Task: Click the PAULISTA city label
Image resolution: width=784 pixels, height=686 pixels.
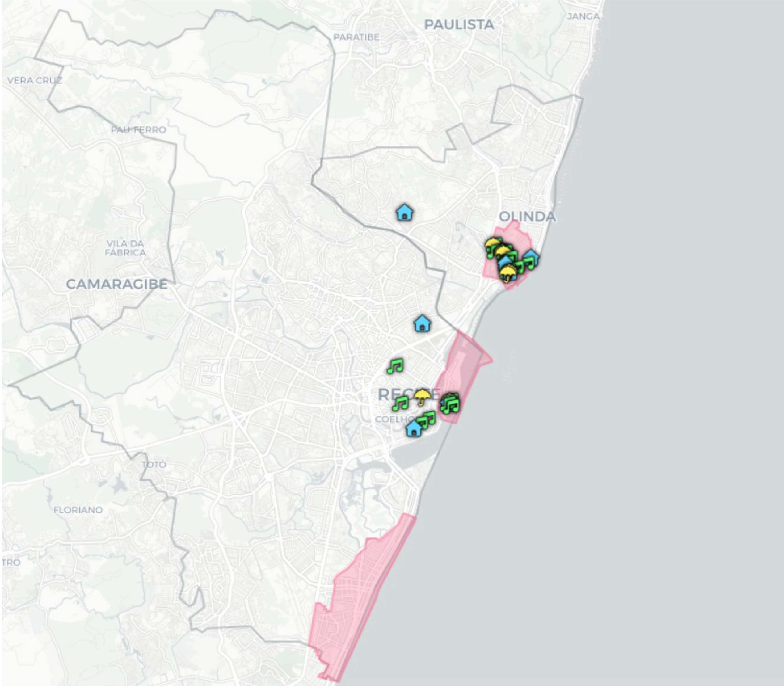Action: tap(459, 25)
